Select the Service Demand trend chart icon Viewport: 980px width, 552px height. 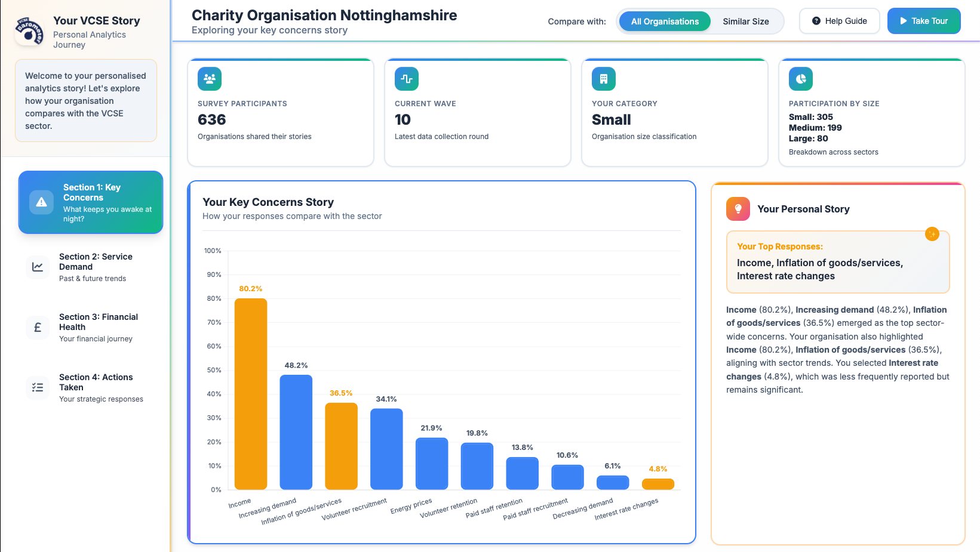(38, 267)
